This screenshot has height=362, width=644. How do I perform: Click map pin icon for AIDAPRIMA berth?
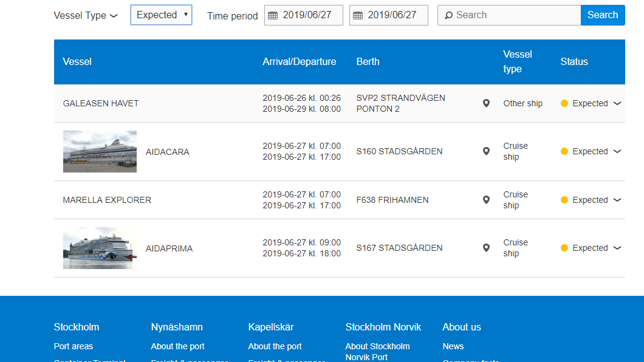[x=486, y=248]
